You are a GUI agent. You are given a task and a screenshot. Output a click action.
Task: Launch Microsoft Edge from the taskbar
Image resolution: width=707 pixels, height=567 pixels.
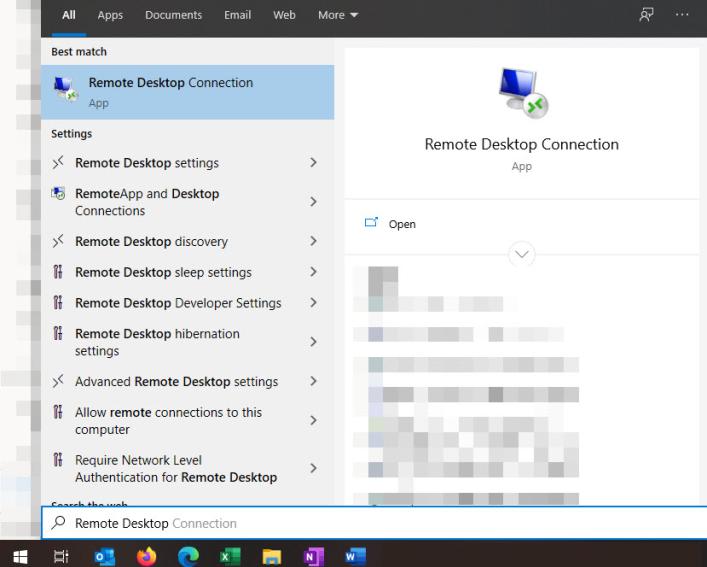coord(188,557)
